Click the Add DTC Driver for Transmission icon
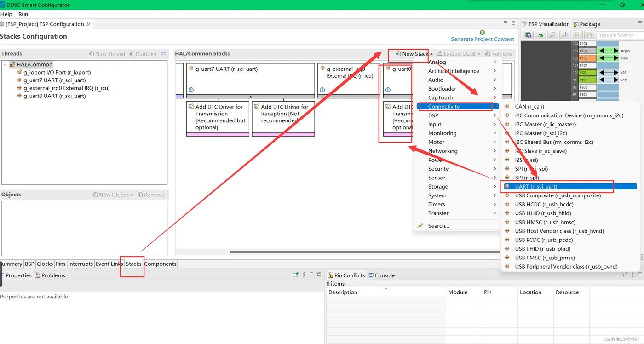644x344 pixels. tap(191, 107)
